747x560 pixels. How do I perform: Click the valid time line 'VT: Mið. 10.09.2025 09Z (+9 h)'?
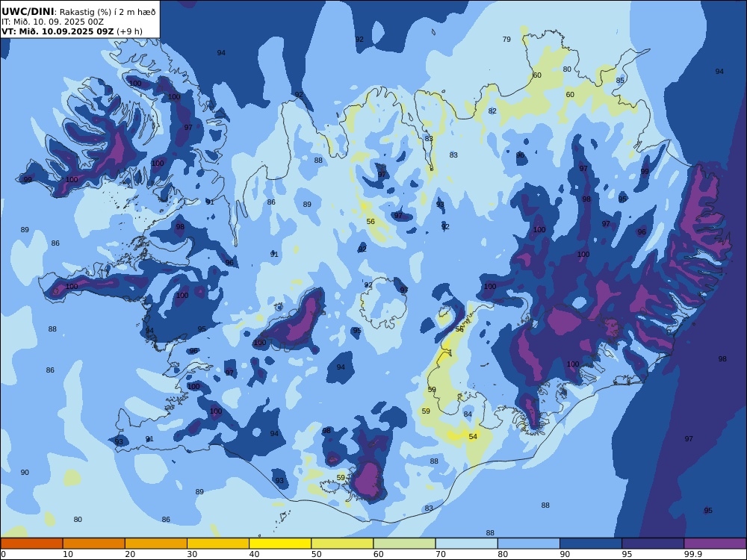(72, 31)
